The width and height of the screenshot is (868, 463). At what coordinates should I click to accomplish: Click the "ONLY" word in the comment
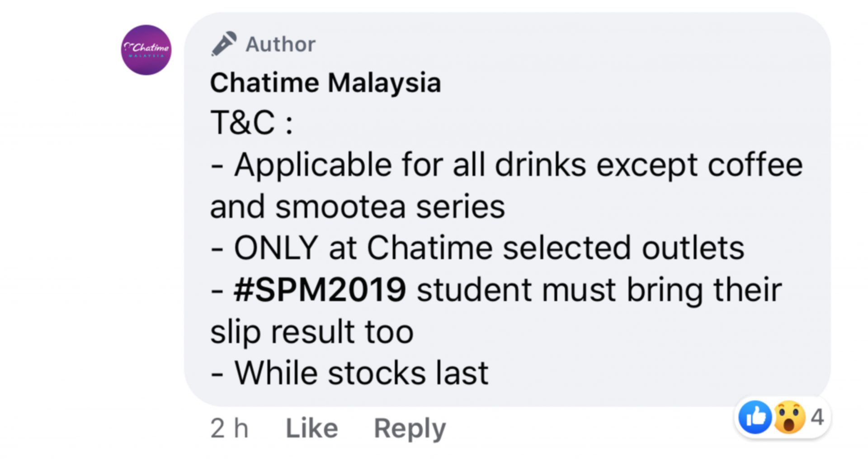tap(276, 248)
